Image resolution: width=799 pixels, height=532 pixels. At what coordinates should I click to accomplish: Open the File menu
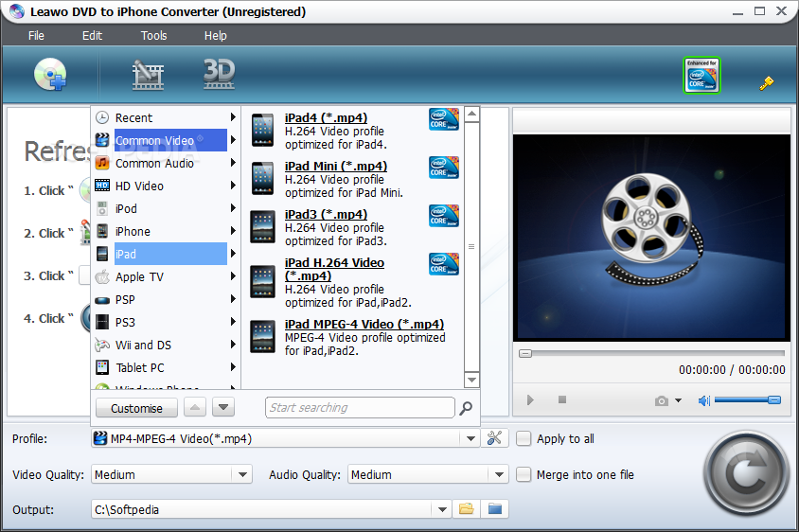(x=36, y=36)
